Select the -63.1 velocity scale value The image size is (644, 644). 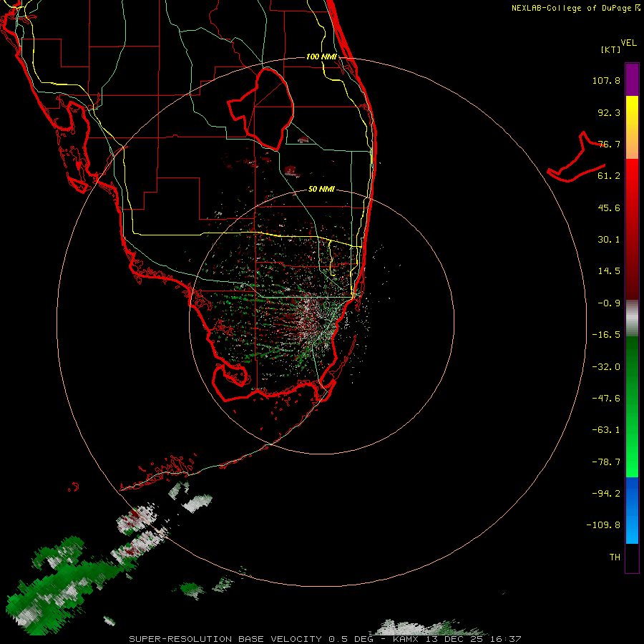pos(606,430)
